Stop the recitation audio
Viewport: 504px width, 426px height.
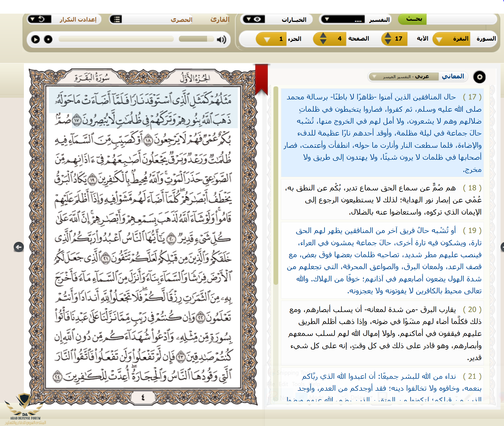coord(48,39)
